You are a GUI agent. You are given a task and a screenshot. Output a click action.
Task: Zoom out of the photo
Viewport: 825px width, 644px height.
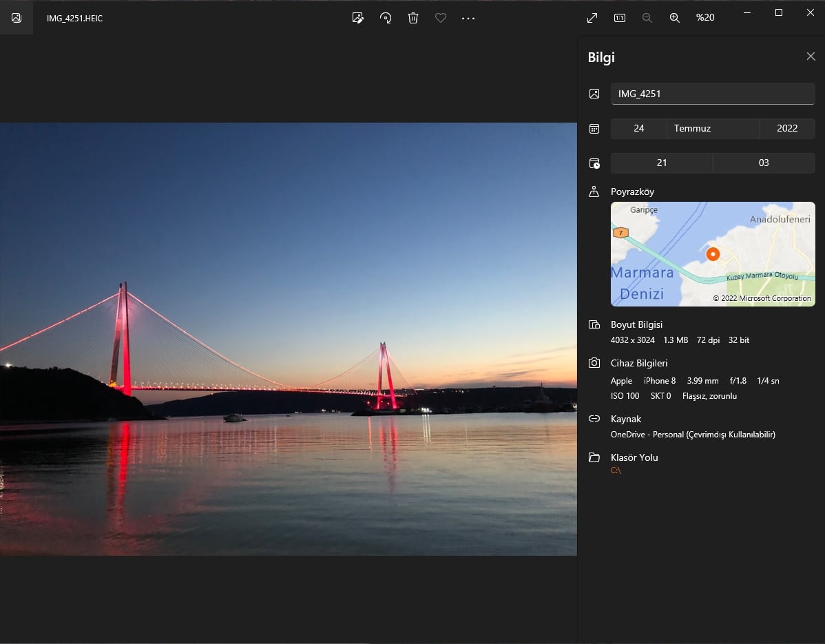pyautogui.click(x=647, y=18)
